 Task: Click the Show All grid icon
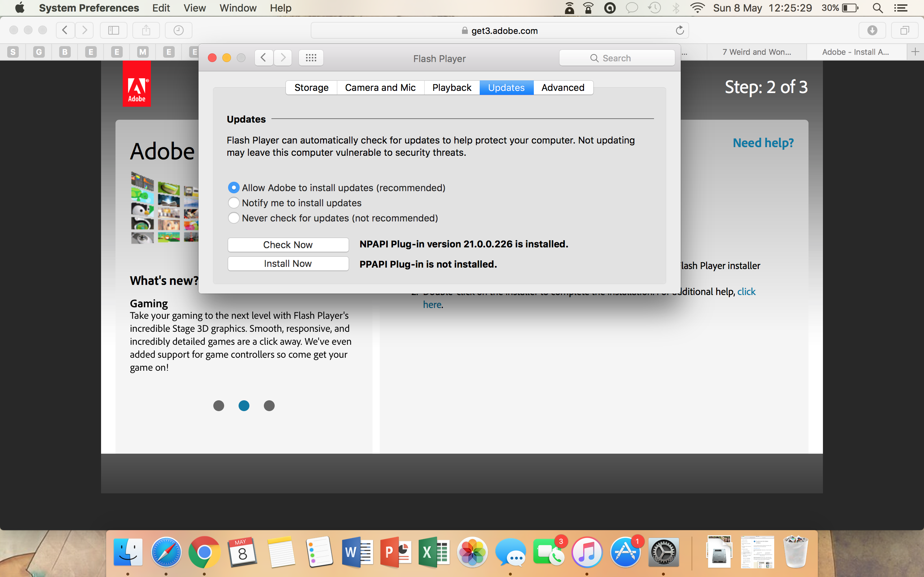pos(311,58)
